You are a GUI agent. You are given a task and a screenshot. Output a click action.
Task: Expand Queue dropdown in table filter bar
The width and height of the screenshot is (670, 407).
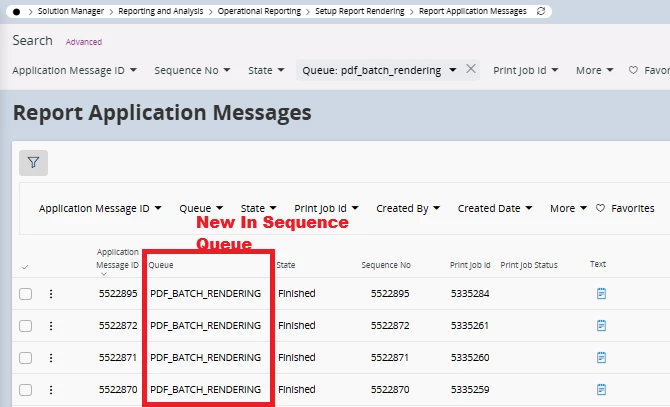tap(201, 208)
